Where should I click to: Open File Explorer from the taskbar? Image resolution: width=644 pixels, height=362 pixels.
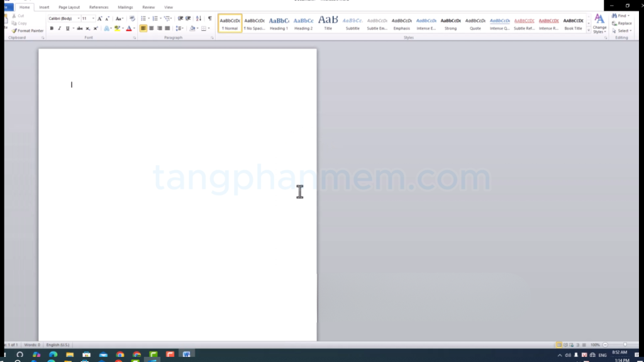click(70, 354)
